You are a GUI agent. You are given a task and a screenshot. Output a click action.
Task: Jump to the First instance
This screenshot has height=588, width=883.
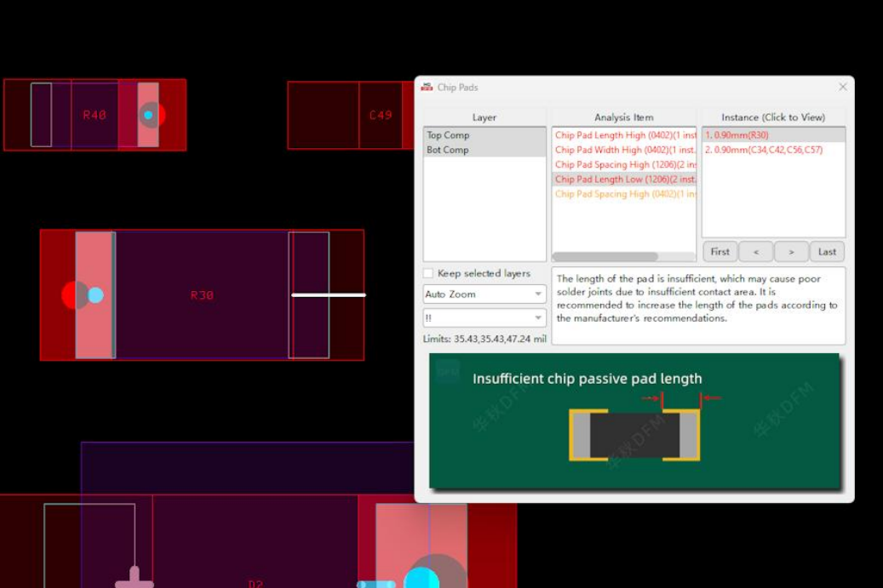click(720, 252)
